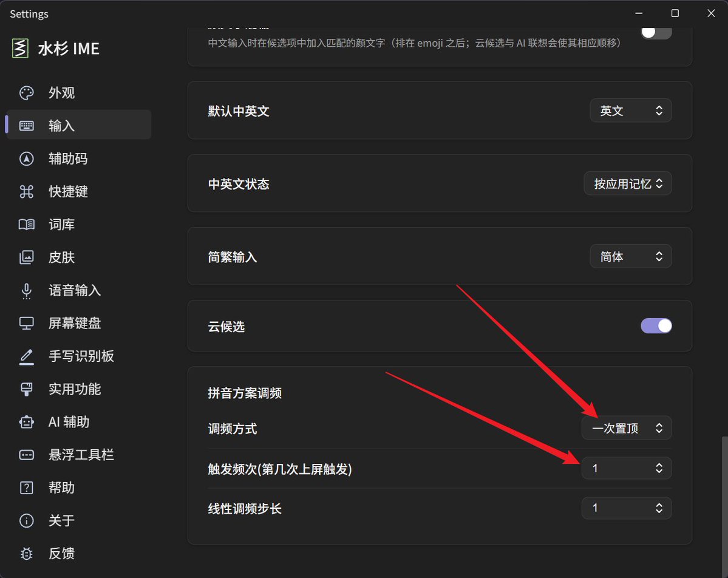Switch to the 词库 section
The width and height of the screenshot is (728, 578).
(x=78, y=225)
